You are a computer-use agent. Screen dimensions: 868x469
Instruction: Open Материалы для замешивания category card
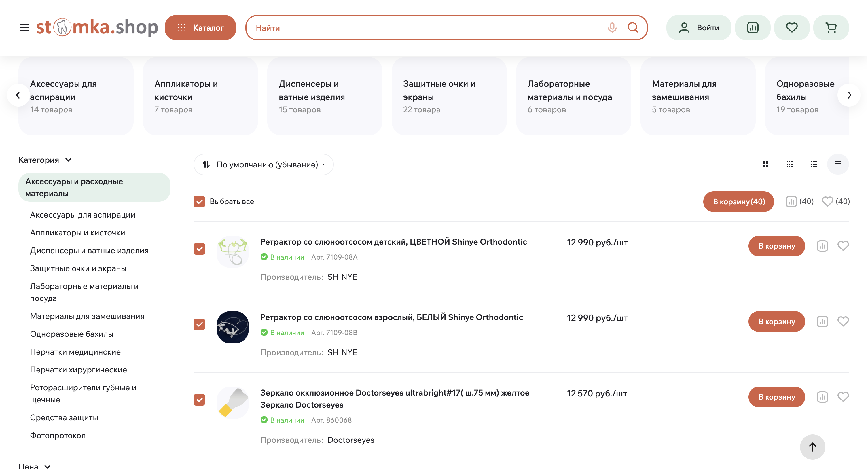click(x=698, y=96)
